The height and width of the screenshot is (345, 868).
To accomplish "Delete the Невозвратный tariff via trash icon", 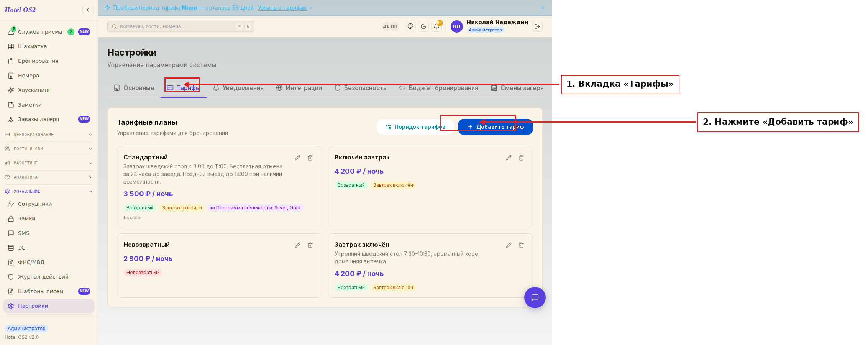I will (x=310, y=245).
